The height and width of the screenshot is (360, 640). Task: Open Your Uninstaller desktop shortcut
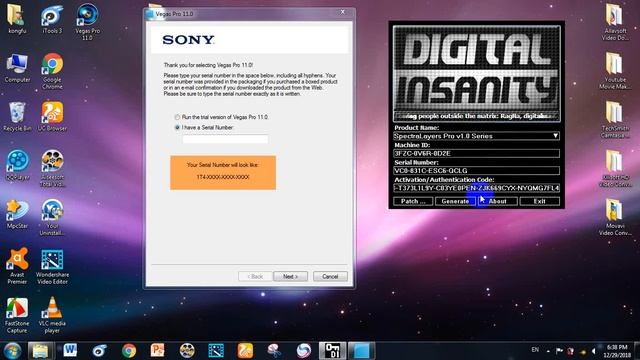point(52,217)
